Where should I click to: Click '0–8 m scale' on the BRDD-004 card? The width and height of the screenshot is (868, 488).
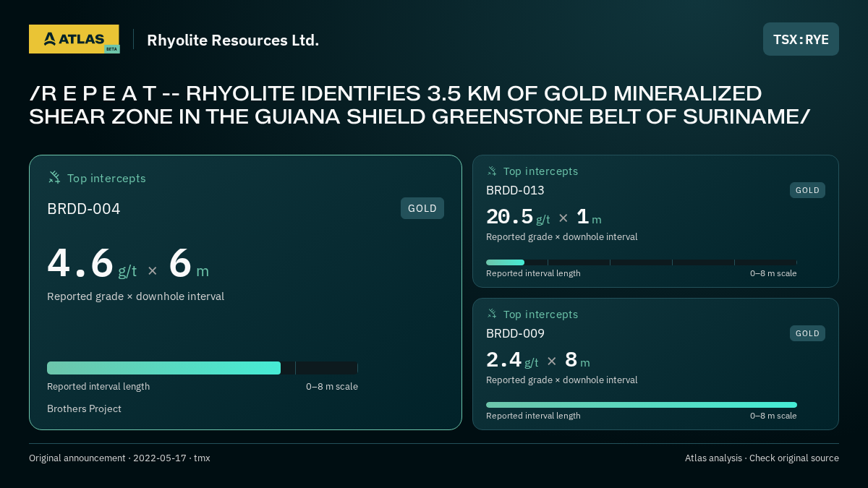pyautogui.click(x=332, y=387)
